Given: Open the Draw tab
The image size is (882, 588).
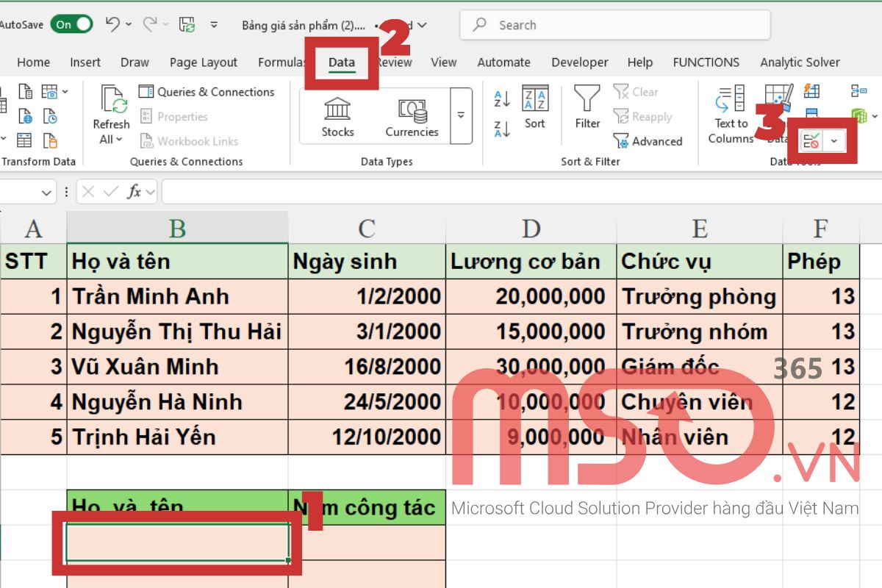Looking at the screenshot, I should pos(135,62).
